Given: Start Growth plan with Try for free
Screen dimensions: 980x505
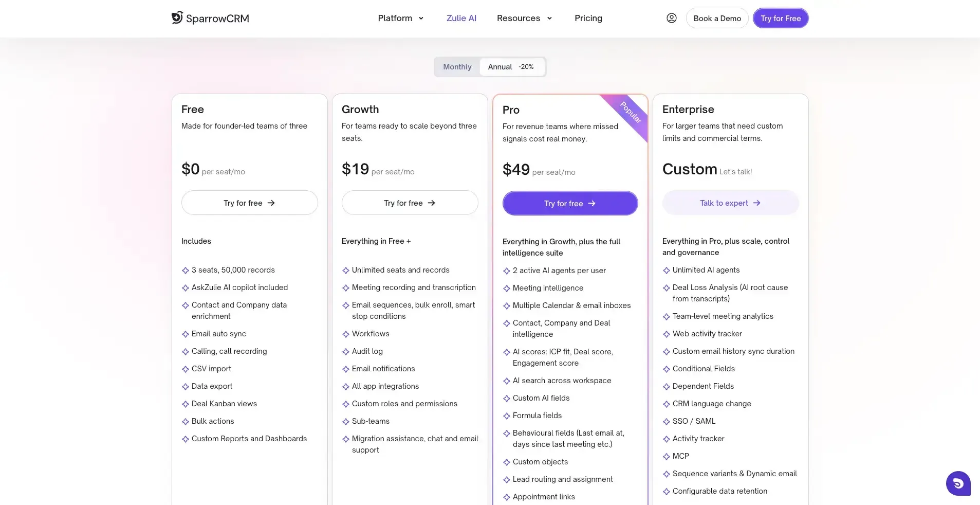Looking at the screenshot, I should point(410,203).
